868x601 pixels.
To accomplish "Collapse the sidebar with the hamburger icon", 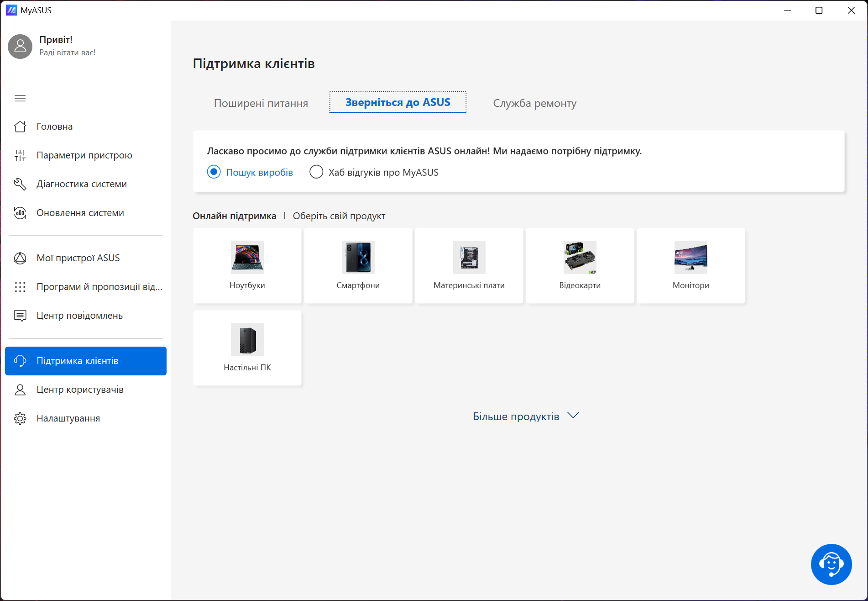I will (20, 98).
